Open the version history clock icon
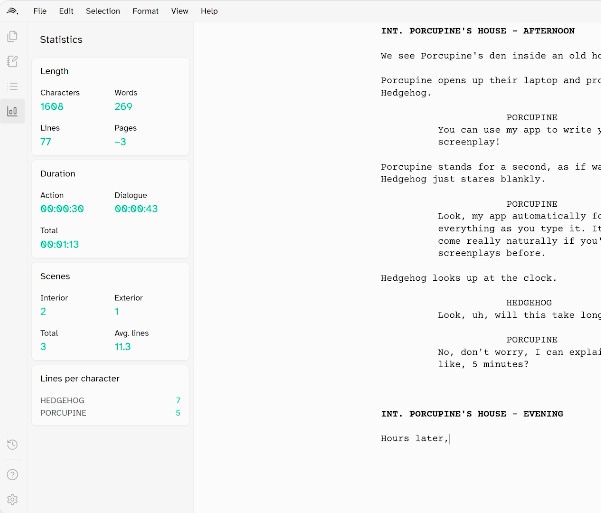Screen dimensions: 601x513 coord(12,445)
